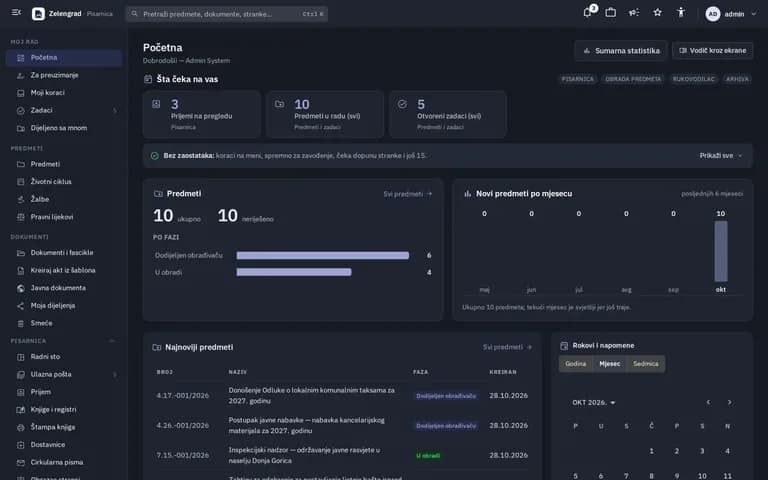Open Dijeljeno sa mnom
This screenshot has height=480, width=768.
(64, 128)
